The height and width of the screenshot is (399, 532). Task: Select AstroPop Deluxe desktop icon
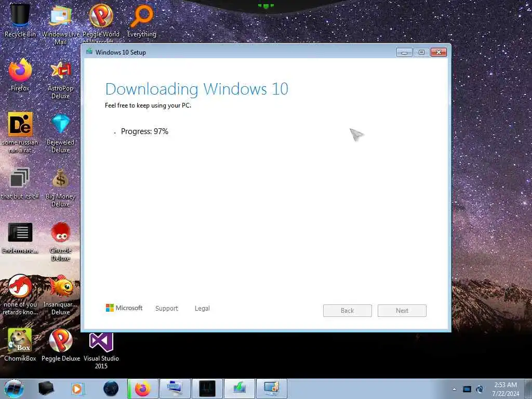click(60, 79)
